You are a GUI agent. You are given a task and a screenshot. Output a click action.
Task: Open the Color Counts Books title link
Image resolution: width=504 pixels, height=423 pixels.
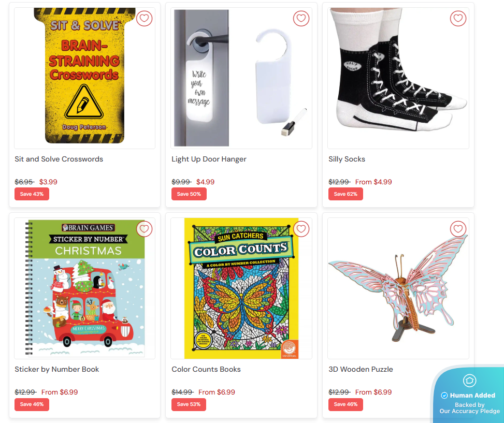(206, 369)
